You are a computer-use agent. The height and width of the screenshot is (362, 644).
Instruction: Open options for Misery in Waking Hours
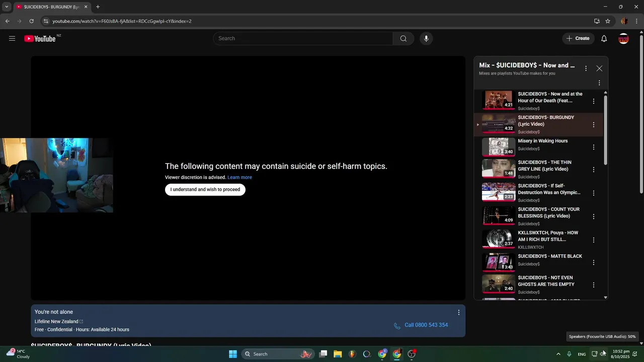[x=594, y=147]
